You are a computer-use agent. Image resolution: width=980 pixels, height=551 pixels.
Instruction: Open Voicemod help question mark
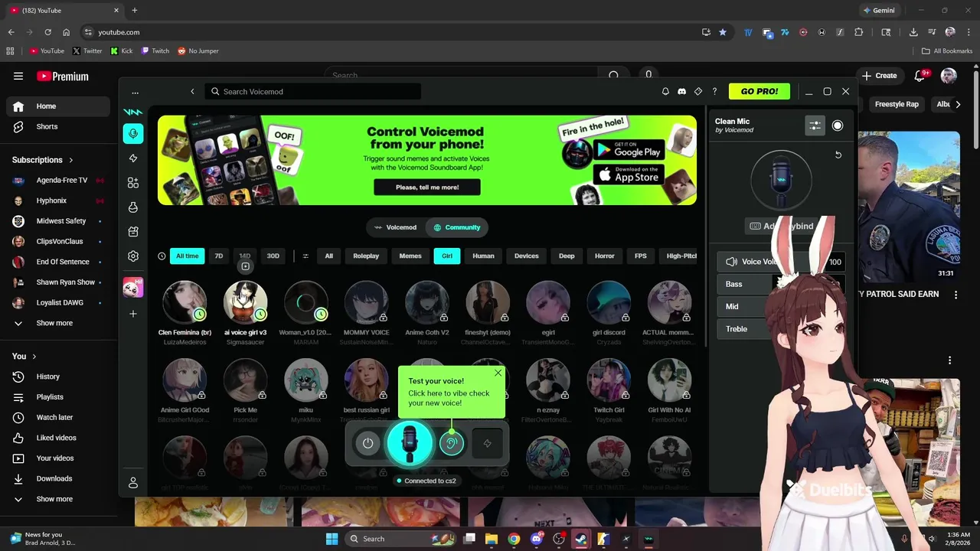click(714, 92)
